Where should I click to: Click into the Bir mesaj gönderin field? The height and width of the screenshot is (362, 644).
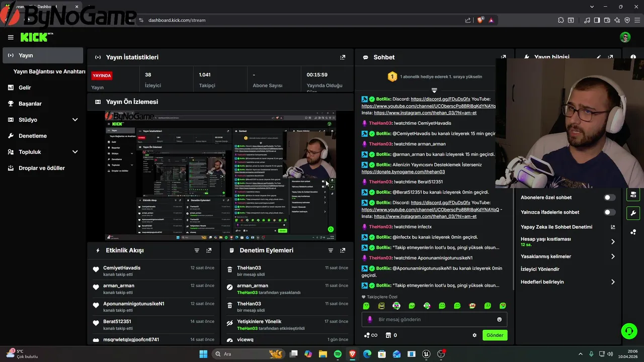[434, 319]
